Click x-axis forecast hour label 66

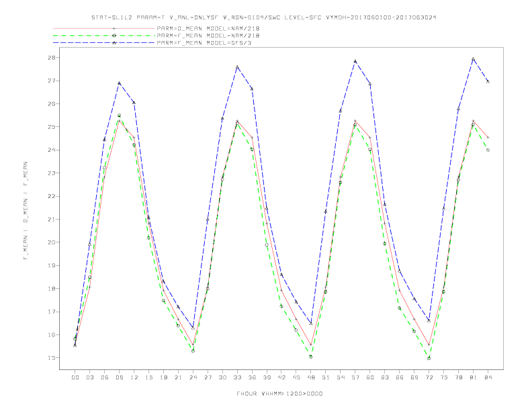[x=400, y=377]
